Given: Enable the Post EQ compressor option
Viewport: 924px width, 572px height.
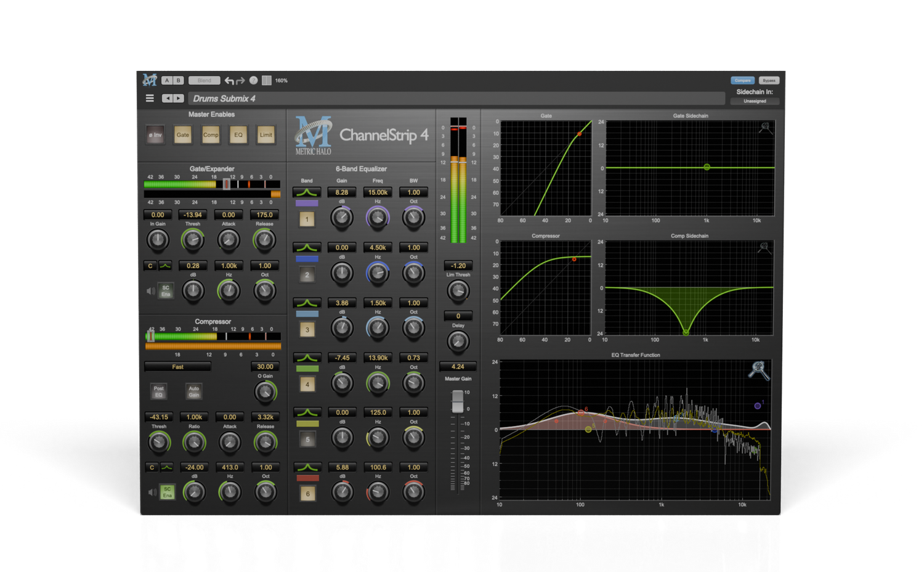Looking at the screenshot, I should [x=159, y=391].
